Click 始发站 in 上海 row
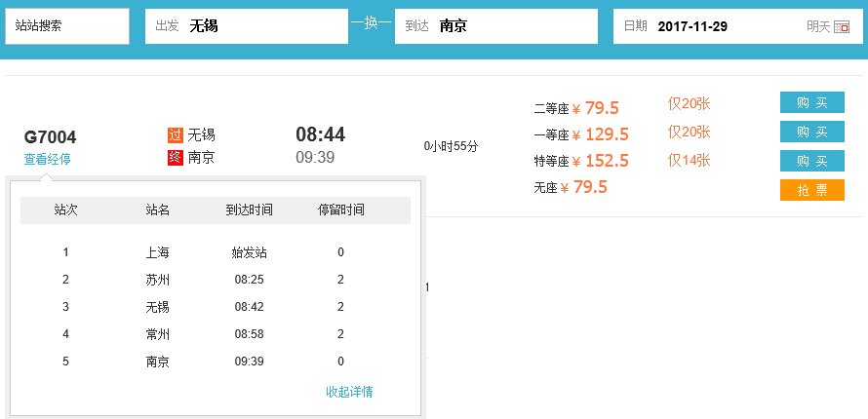This screenshot has height=419, width=868. pos(249,252)
